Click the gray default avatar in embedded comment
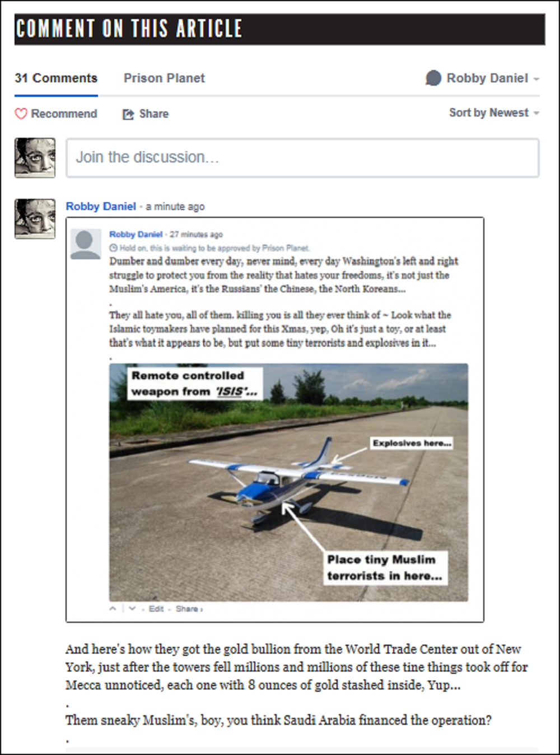The height and width of the screenshot is (755, 560). point(85,245)
